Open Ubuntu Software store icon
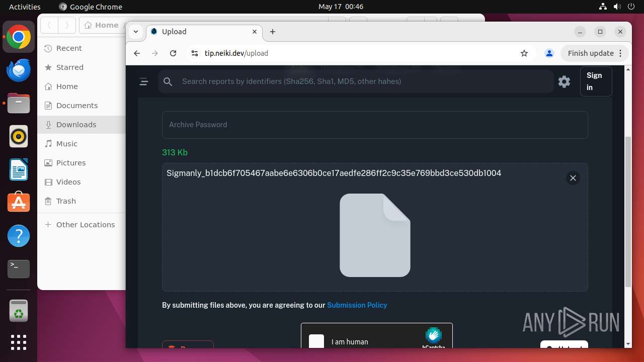 (19, 203)
